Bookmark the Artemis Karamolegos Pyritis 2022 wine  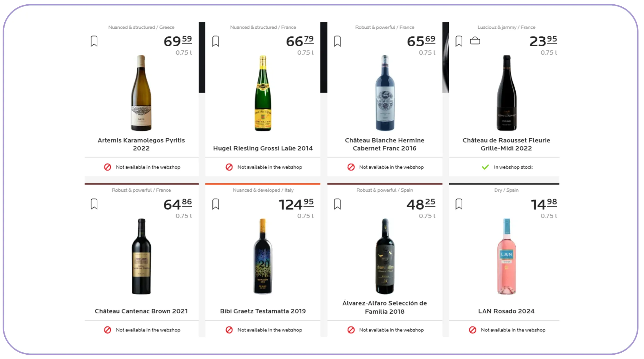coord(94,41)
